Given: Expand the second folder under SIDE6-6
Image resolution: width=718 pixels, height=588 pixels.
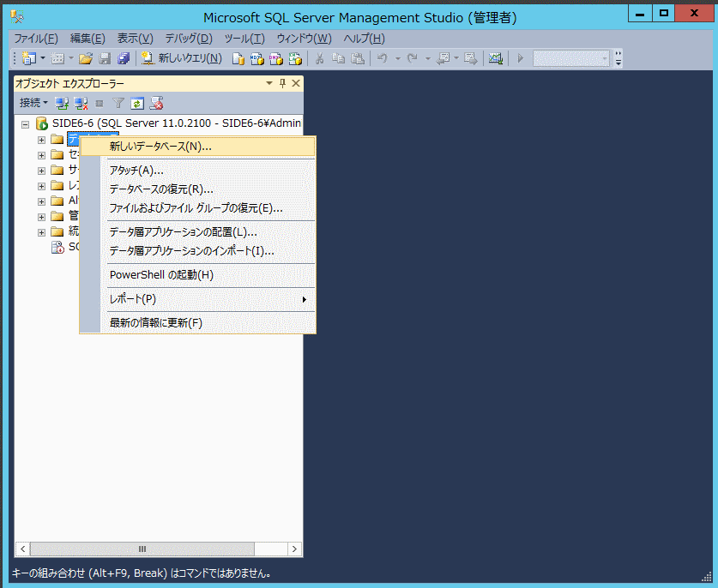Looking at the screenshot, I should click(x=41, y=156).
